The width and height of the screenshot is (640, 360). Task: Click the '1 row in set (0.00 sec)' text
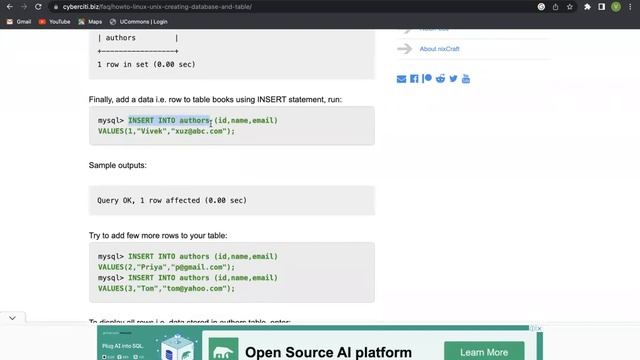tap(146, 64)
